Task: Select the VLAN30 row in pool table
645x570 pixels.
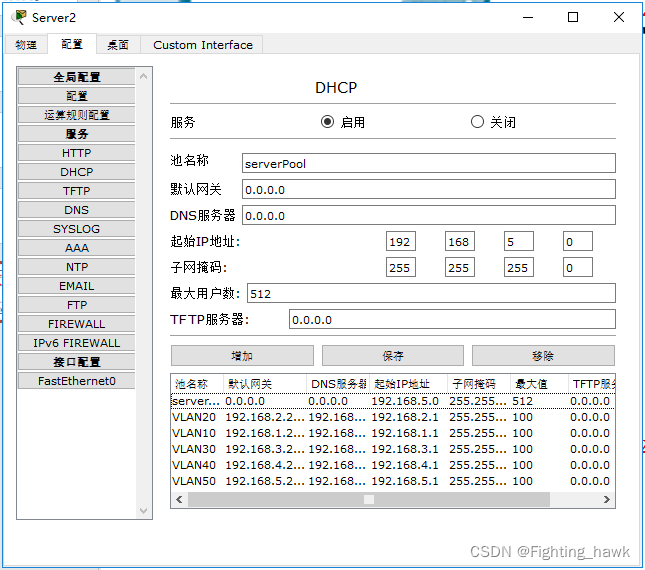Action: (192, 449)
